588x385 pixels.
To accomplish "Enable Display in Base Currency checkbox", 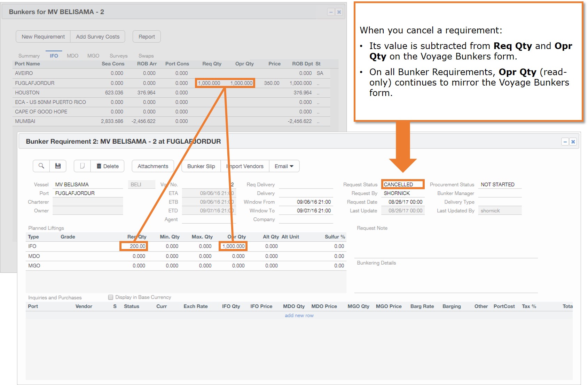I will click(x=111, y=297).
